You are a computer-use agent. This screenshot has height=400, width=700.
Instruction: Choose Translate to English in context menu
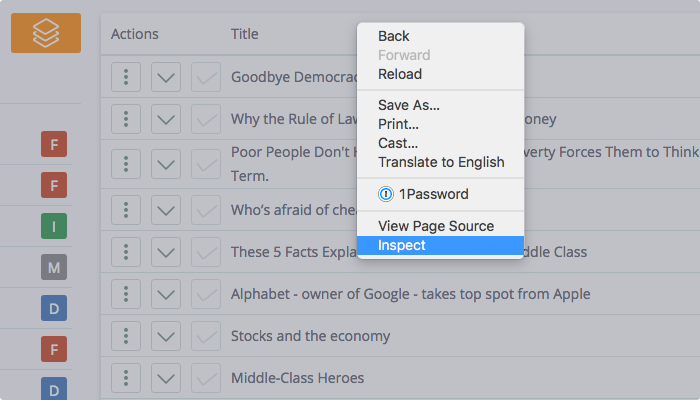[x=441, y=162]
